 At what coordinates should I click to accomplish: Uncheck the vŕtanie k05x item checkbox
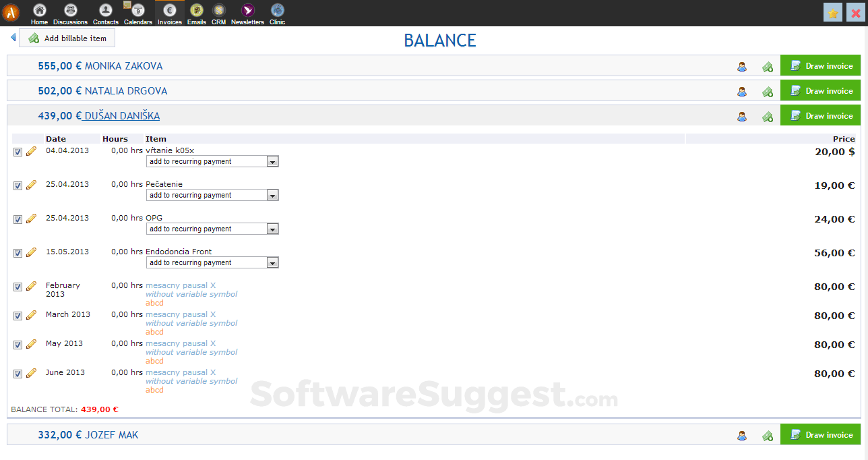pos(18,152)
